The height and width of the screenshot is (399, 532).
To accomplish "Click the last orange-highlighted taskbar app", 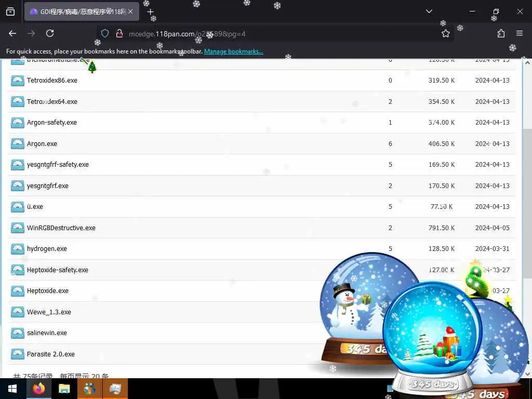I will click(x=115, y=389).
